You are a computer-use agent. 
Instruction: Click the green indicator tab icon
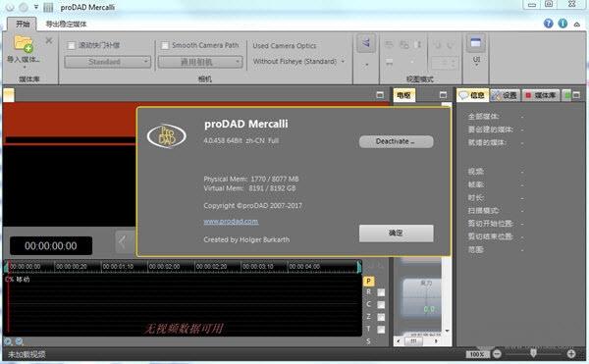point(567,95)
